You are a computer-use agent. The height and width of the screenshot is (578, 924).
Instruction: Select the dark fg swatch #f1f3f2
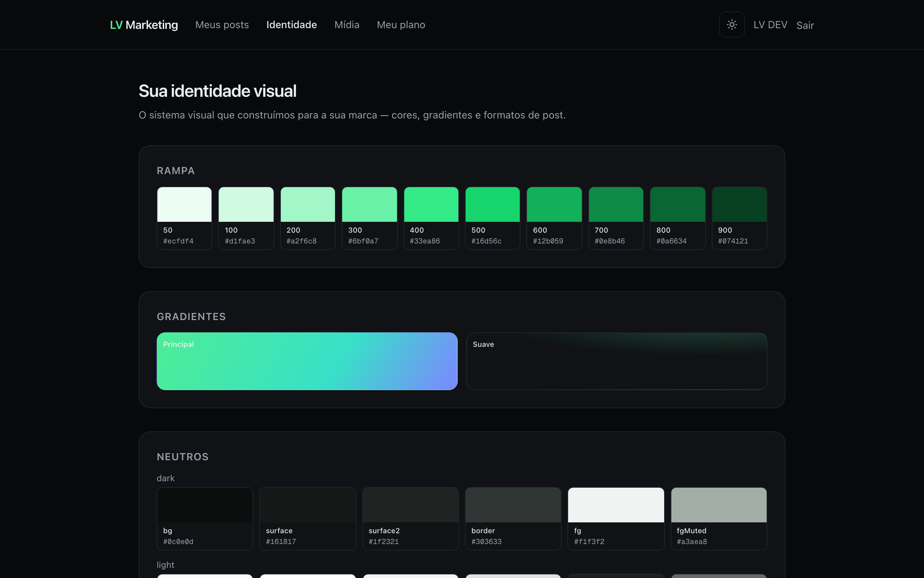tap(616, 519)
